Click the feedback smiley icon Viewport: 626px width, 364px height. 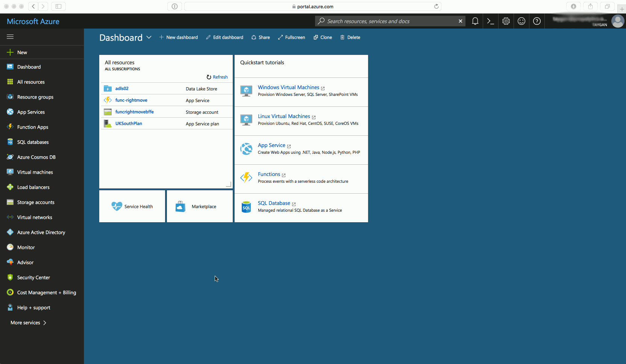click(521, 21)
